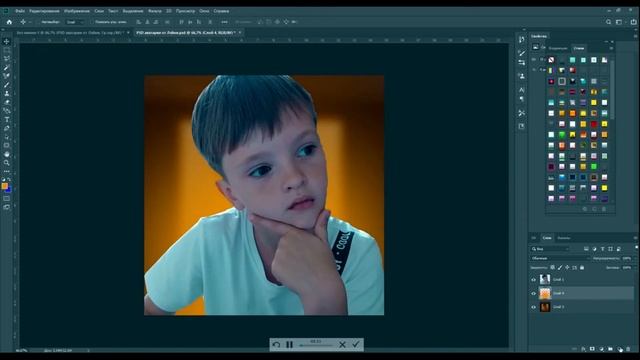Click the add layer style fx icon

583,349
